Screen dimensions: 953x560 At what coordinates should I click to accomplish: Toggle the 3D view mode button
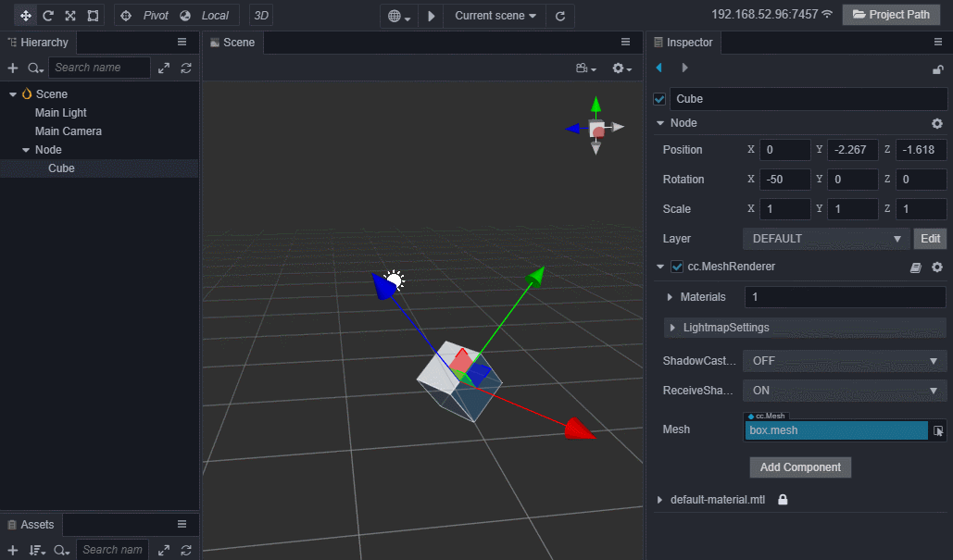(x=261, y=15)
